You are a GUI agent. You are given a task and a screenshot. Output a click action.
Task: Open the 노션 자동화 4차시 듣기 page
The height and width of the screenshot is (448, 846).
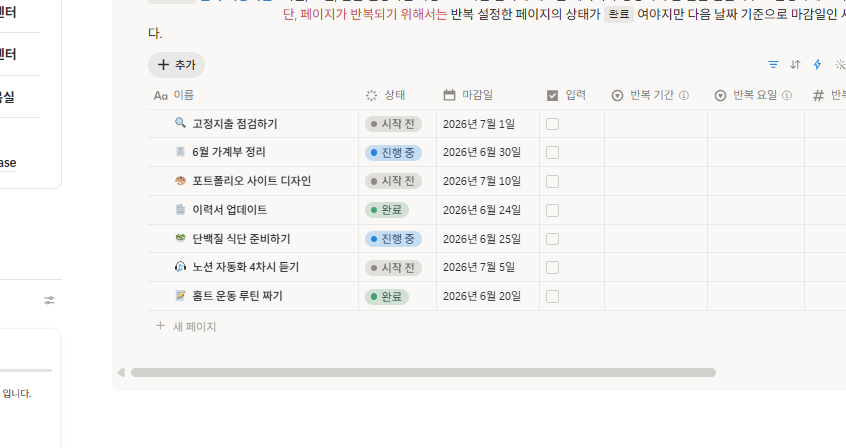point(245,267)
